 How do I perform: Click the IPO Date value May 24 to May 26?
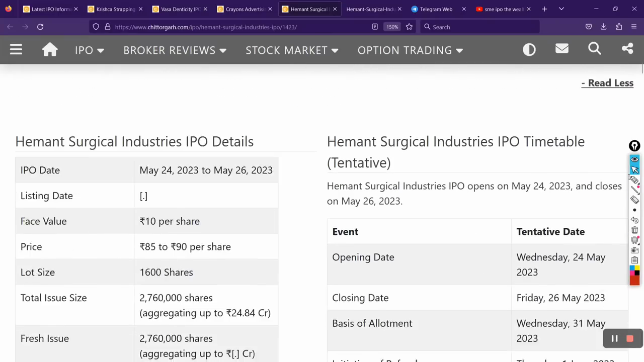pos(206,170)
